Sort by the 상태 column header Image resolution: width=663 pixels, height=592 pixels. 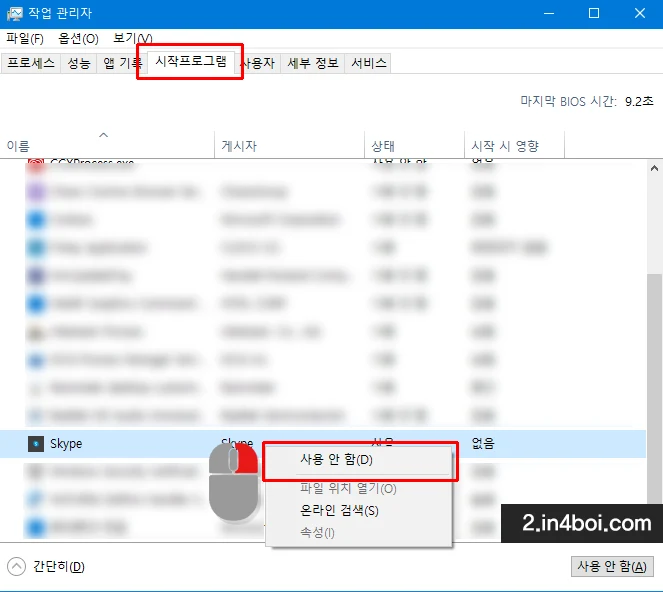pyautogui.click(x=414, y=145)
